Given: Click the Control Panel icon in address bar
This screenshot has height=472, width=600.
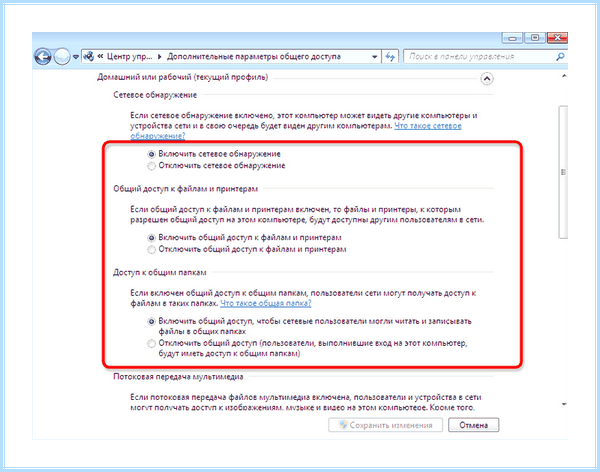Looking at the screenshot, I should (89, 57).
